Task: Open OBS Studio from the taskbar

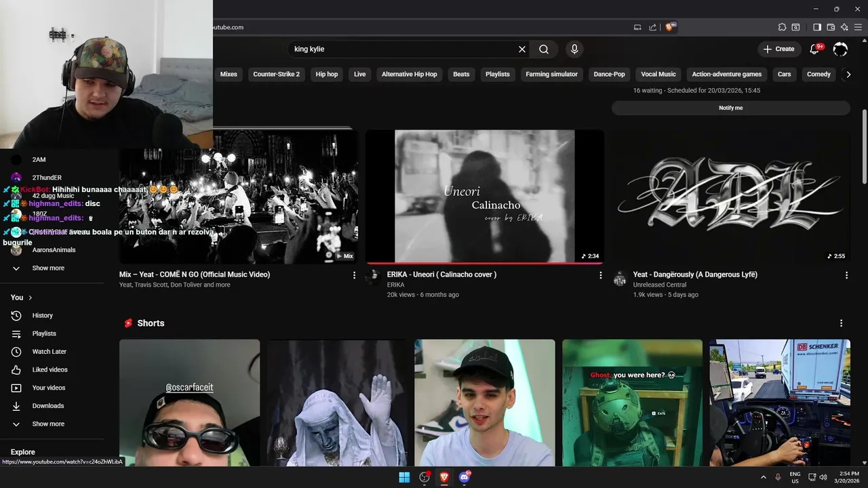Action: click(425, 477)
